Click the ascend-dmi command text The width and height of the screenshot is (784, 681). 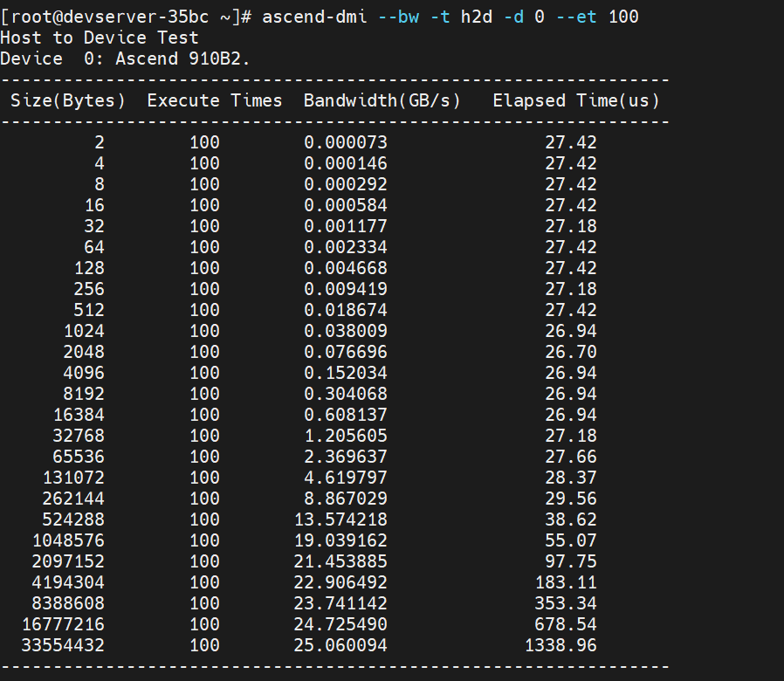(314, 17)
